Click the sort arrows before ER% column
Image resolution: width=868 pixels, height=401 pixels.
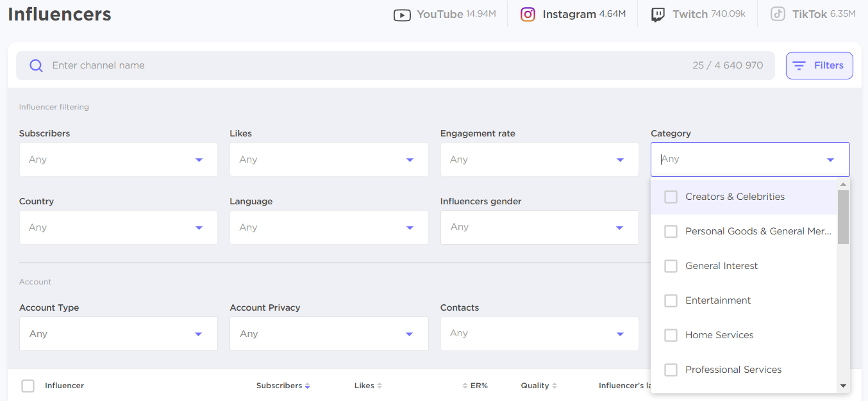pos(465,386)
